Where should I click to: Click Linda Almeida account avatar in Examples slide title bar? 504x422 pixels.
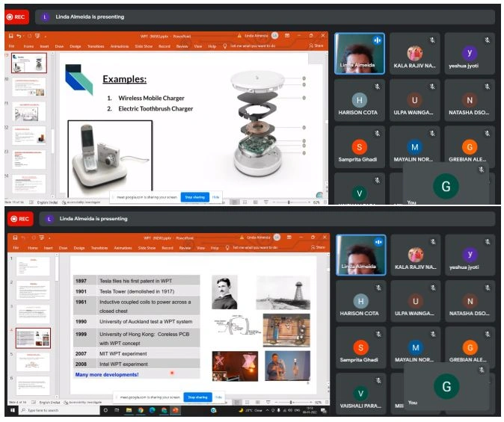(275, 36)
